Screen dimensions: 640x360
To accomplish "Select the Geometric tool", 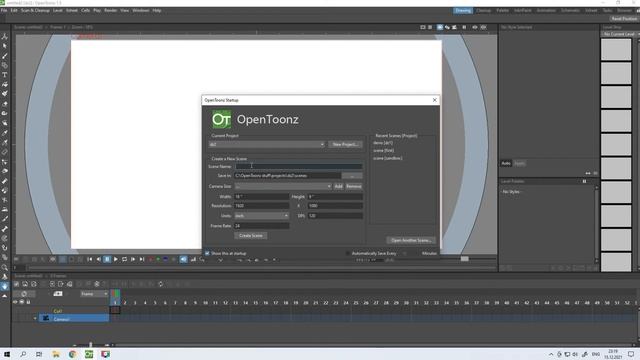I will coord(4,65).
